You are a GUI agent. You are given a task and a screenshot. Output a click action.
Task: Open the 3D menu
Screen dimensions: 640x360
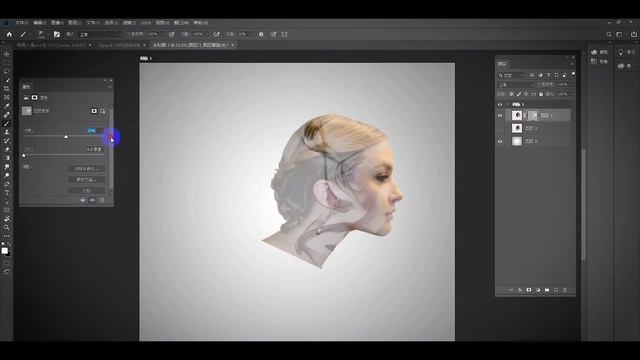146,23
